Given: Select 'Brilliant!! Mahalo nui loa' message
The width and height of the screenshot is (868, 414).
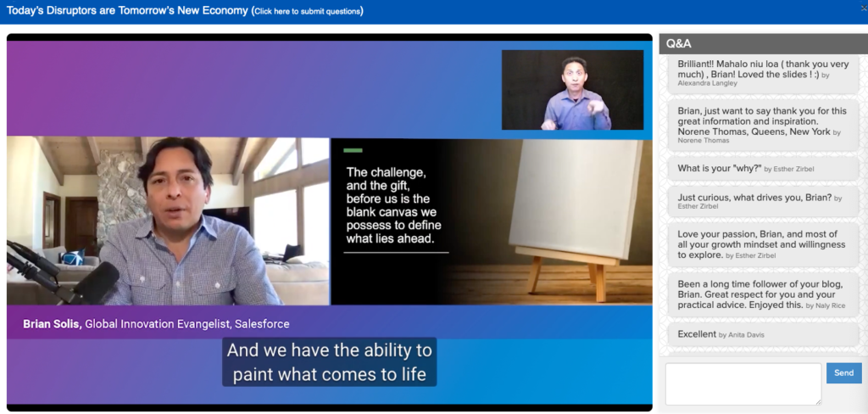Looking at the screenshot, I should click(763, 73).
